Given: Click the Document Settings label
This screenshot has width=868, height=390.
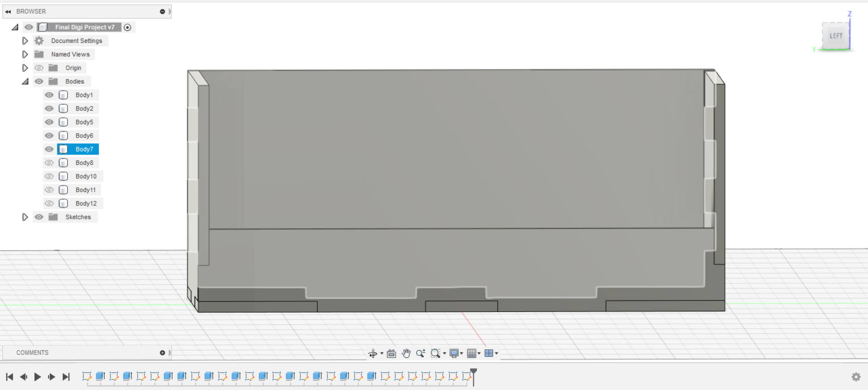Looking at the screenshot, I should (x=76, y=41).
